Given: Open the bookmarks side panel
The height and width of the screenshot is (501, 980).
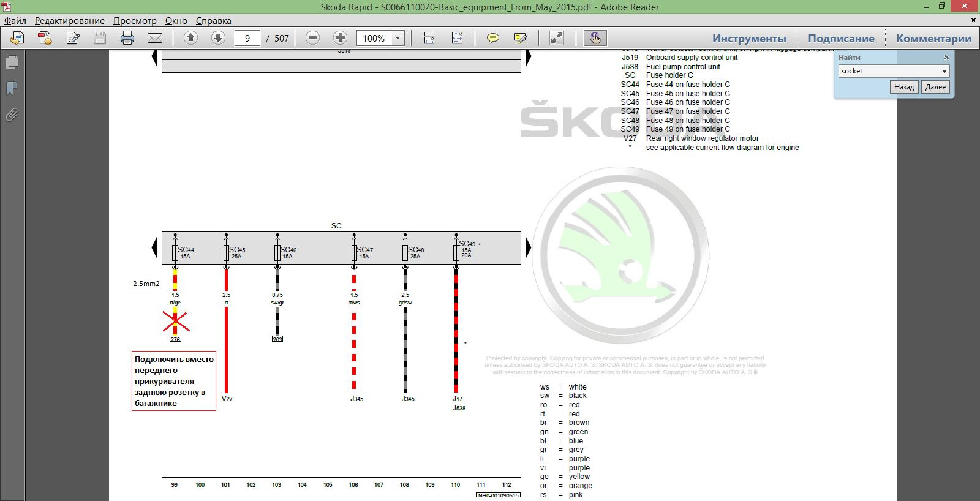Looking at the screenshot, I should pyautogui.click(x=12, y=89).
